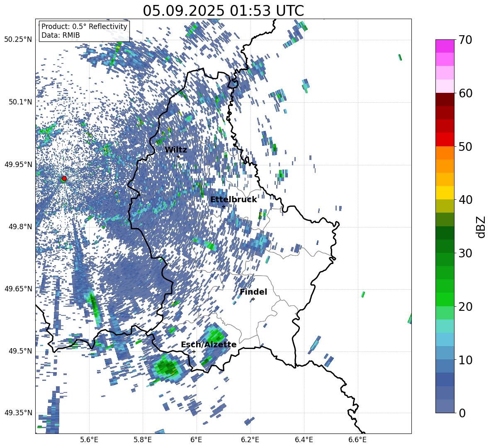Image resolution: width=491 pixels, height=448 pixels.
Task: Click colorbar tick label 0
Action: coord(462,413)
